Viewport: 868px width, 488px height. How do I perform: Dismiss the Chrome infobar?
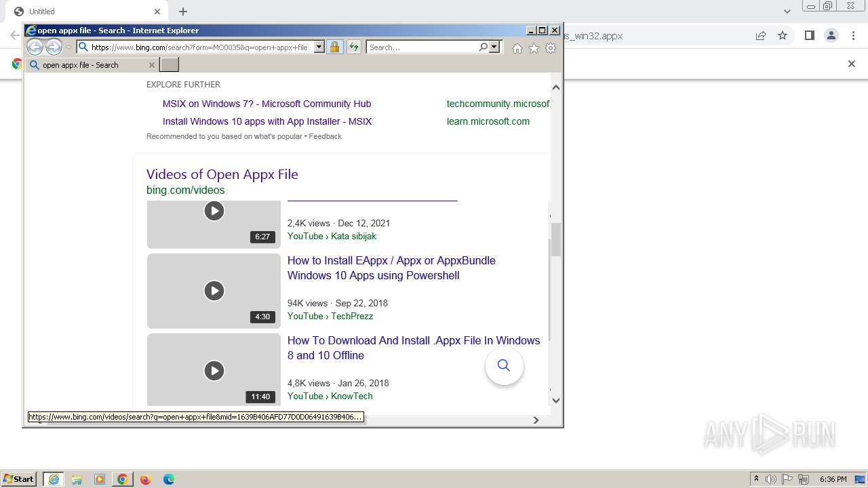point(852,64)
